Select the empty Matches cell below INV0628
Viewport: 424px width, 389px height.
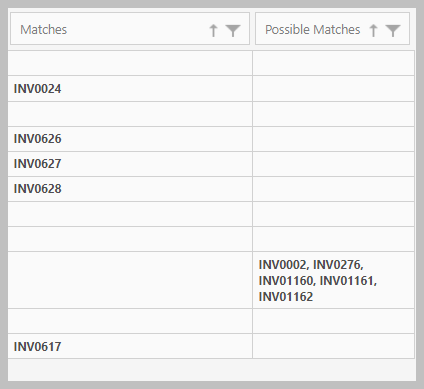[130, 214]
